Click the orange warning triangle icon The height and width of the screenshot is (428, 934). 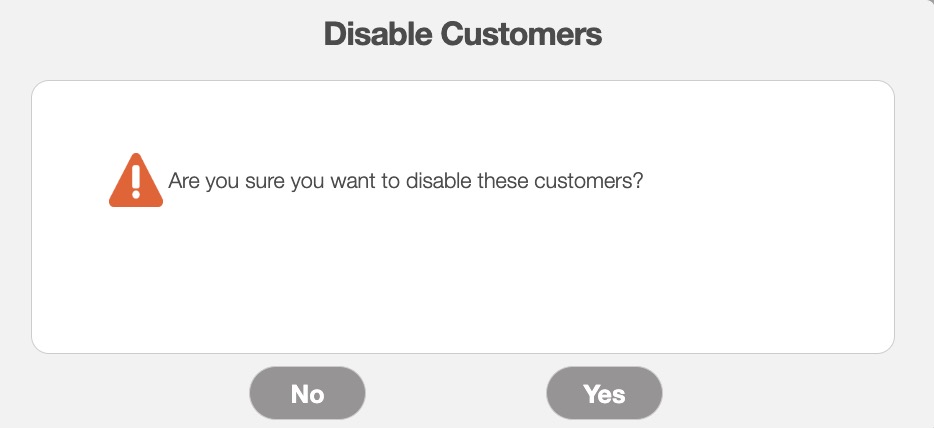tap(135, 181)
